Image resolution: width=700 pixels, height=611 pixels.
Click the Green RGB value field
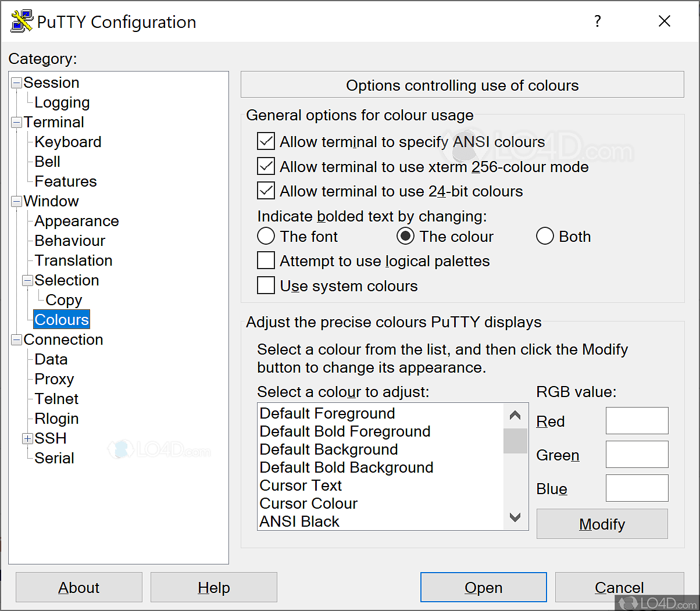pos(637,455)
